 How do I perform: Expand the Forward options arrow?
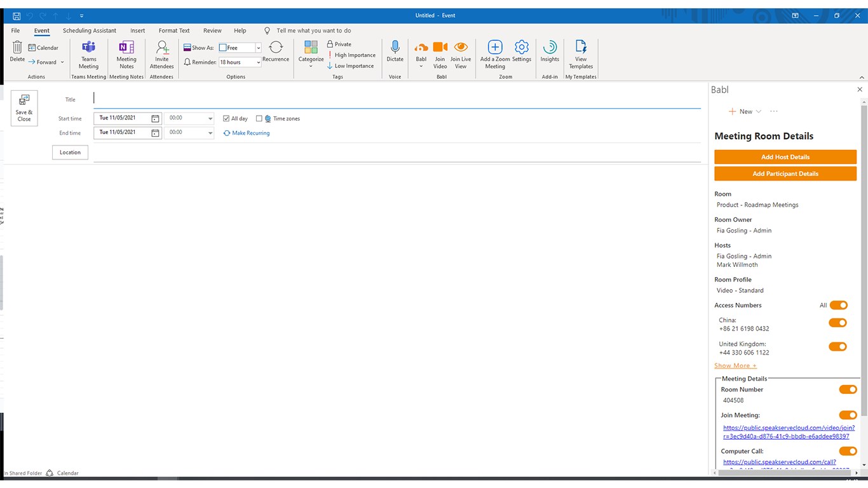62,62
